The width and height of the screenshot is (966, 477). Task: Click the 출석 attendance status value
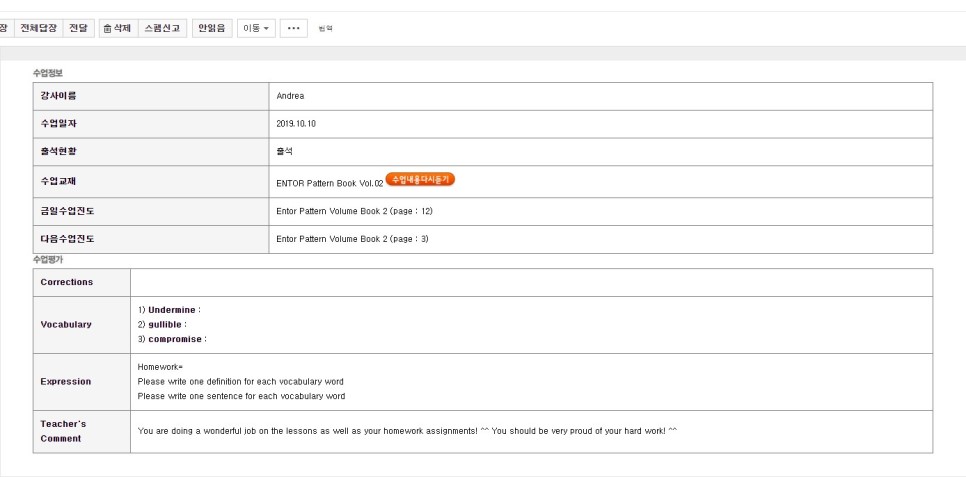click(x=285, y=152)
